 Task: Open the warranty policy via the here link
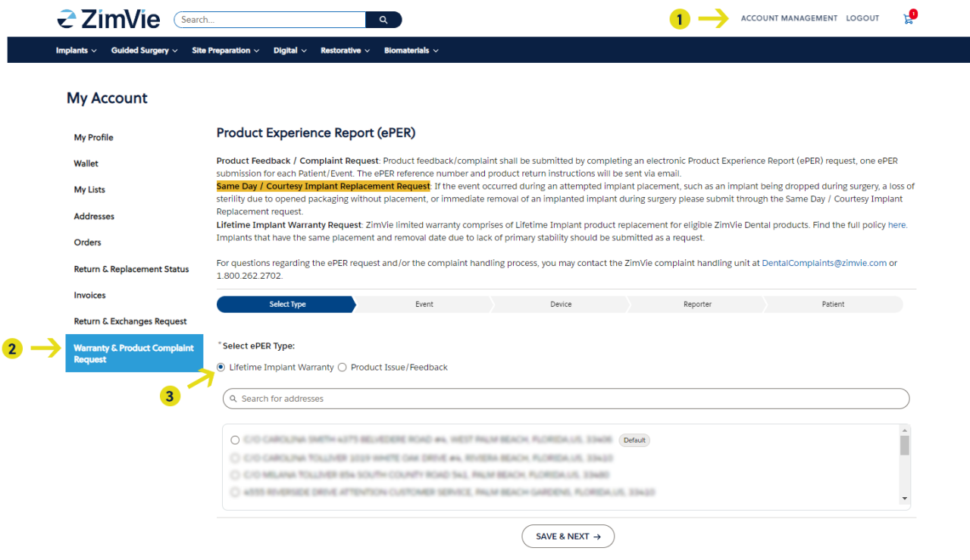click(x=896, y=224)
